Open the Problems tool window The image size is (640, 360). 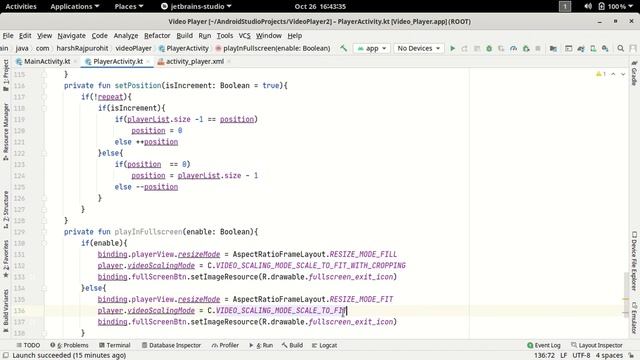pos(69,345)
